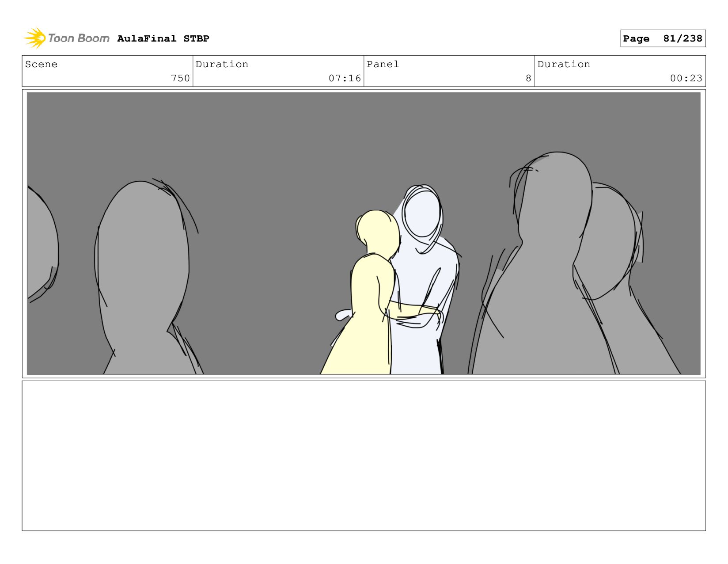Select the panel duration 00:23

tap(686, 78)
